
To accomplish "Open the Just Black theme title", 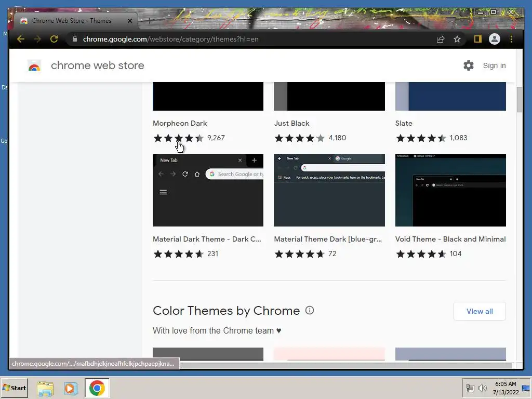I will click(292, 123).
